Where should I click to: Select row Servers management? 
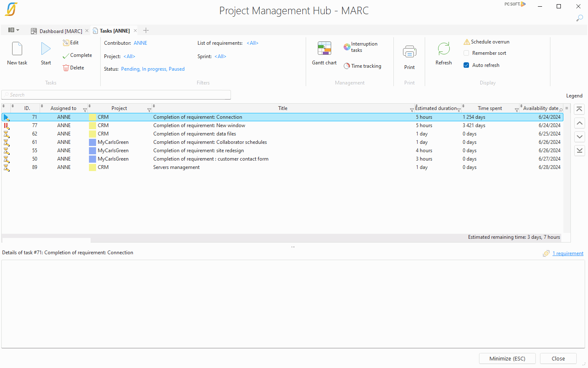pyautogui.click(x=282, y=167)
